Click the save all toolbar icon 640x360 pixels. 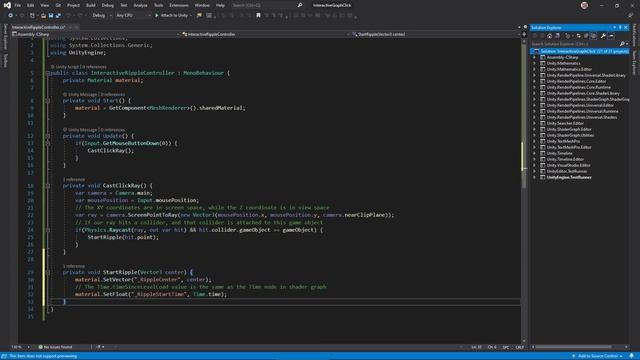[x=58, y=16]
